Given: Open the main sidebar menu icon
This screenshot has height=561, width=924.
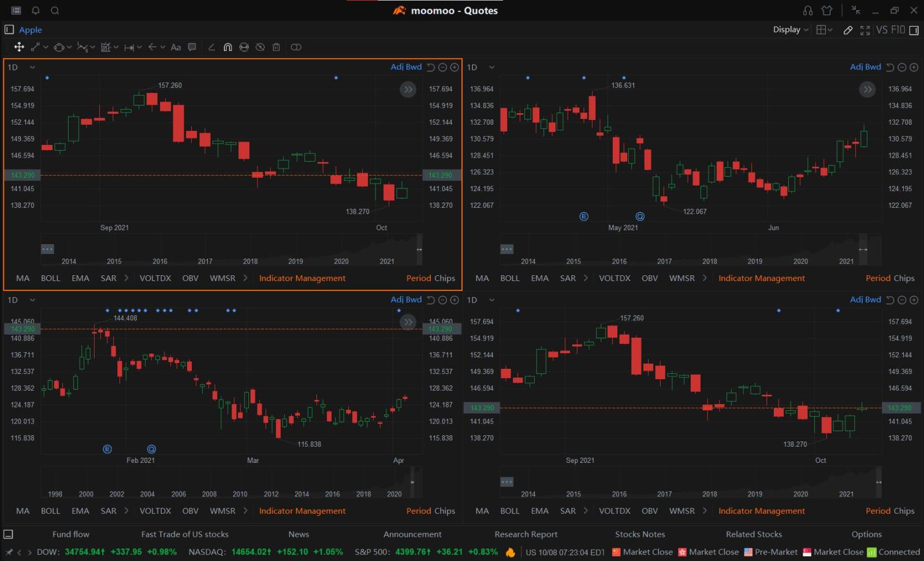Looking at the screenshot, I should (x=16, y=10).
